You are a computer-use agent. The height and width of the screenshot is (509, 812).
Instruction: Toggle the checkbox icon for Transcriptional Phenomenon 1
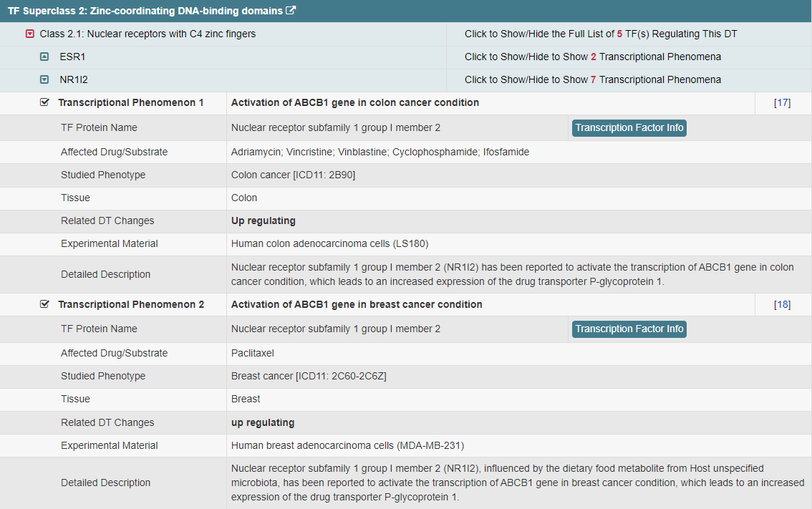[x=45, y=102]
